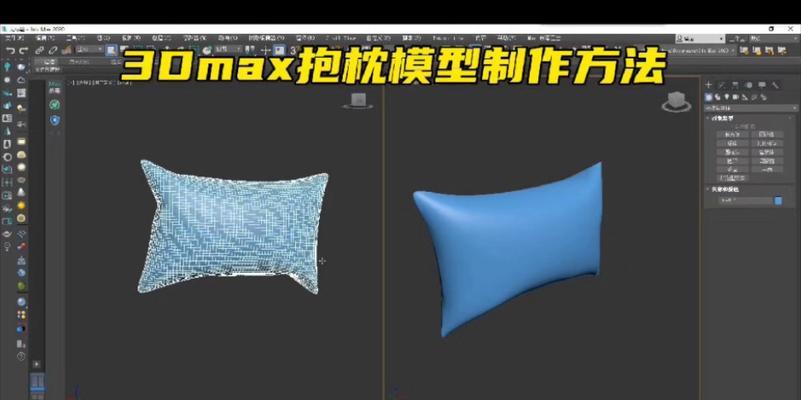Click the left viewport ViewCube
This screenshot has width=801, height=400.
pyautogui.click(x=357, y=101)
